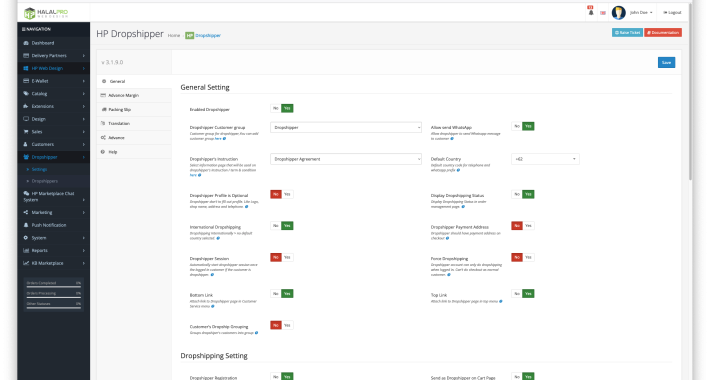Click Other Statuses progress bar

(x=53, y=308)
